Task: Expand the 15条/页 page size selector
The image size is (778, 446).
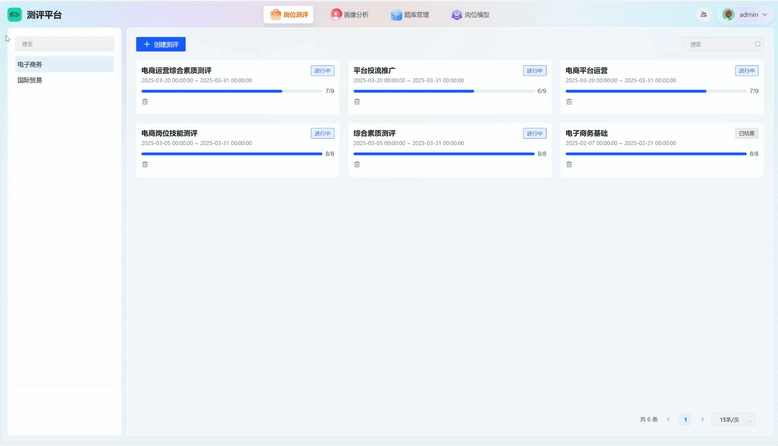Action: coord(736,420)
